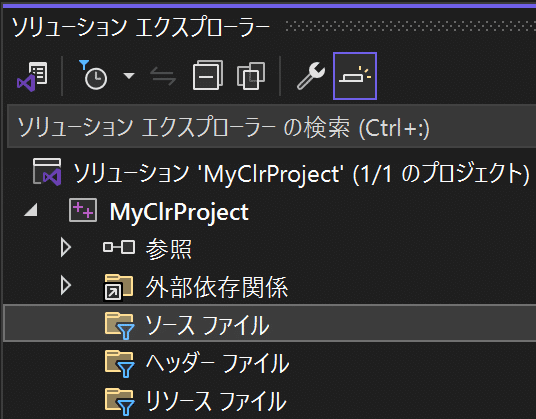The height and width of the screenshot is (419, 536).
Task: Click the ソリューション エクスプローラー panel title
Action: click(141, 27)
